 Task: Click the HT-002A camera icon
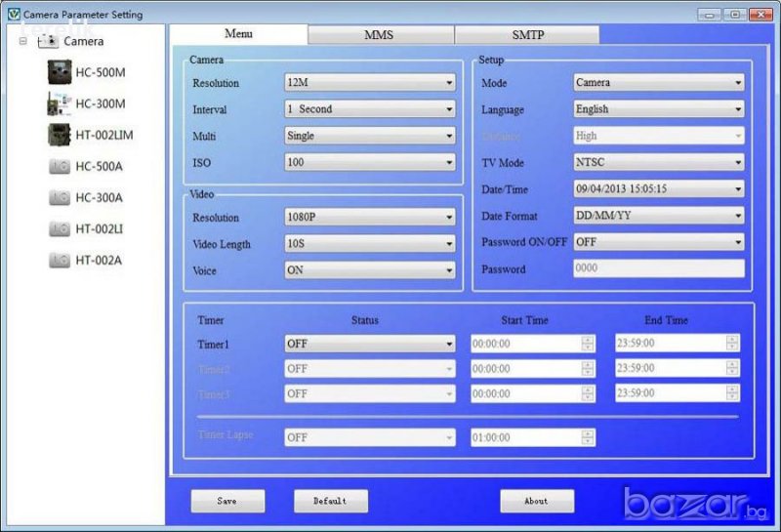60,260
